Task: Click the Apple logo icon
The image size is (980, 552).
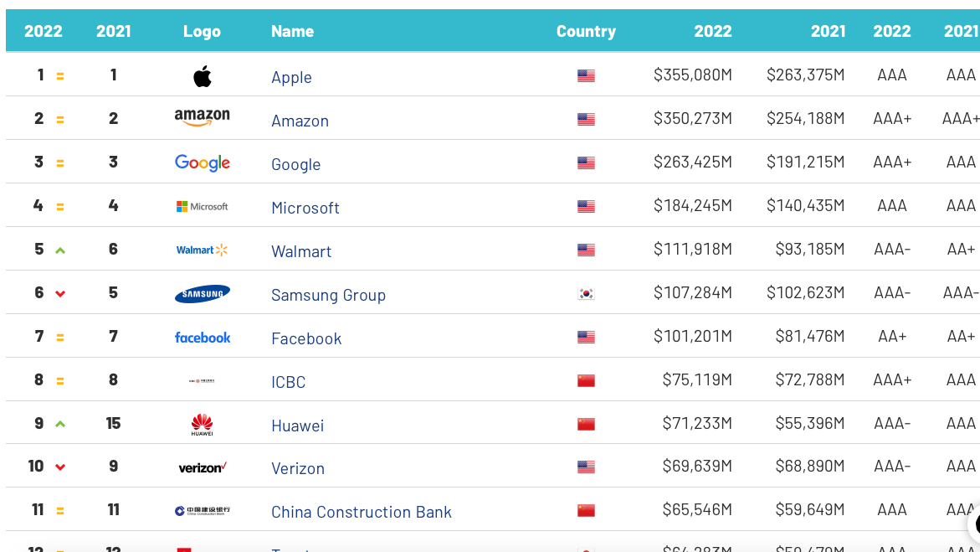Action: (203, 77)
